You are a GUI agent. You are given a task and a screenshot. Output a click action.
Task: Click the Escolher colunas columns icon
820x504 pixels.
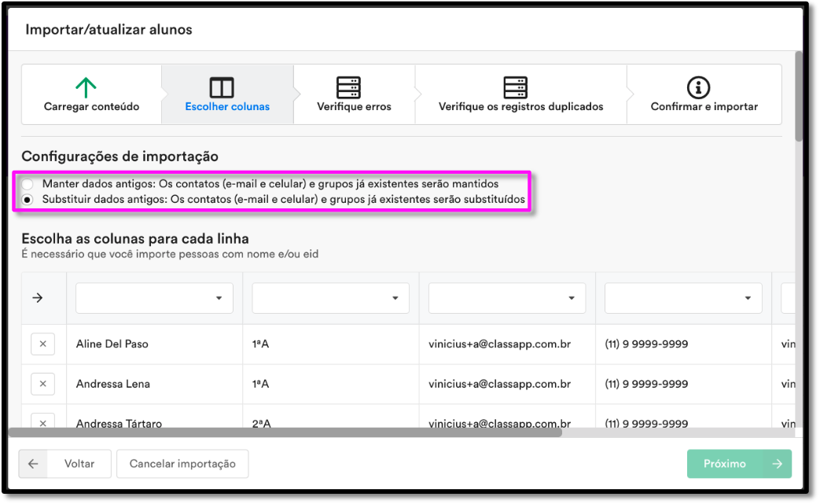(x=222, y=86)
